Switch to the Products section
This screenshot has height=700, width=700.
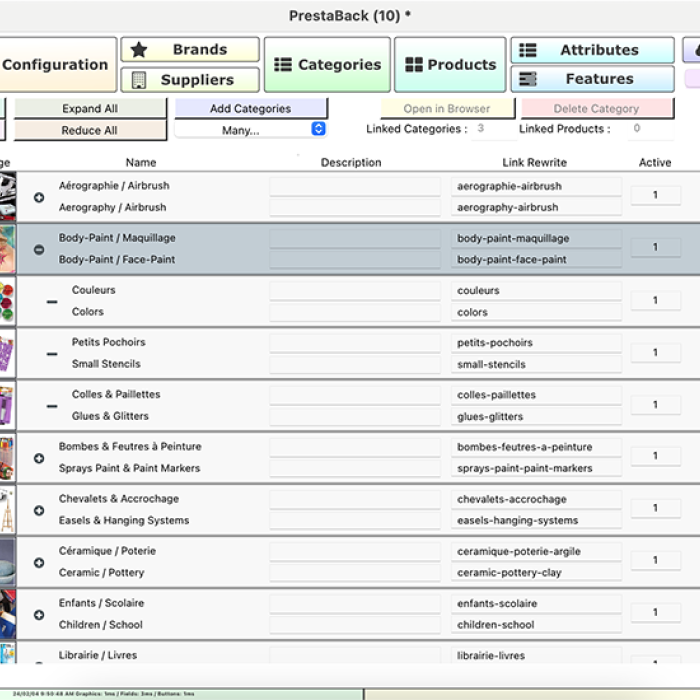click(x=450, y=65)
